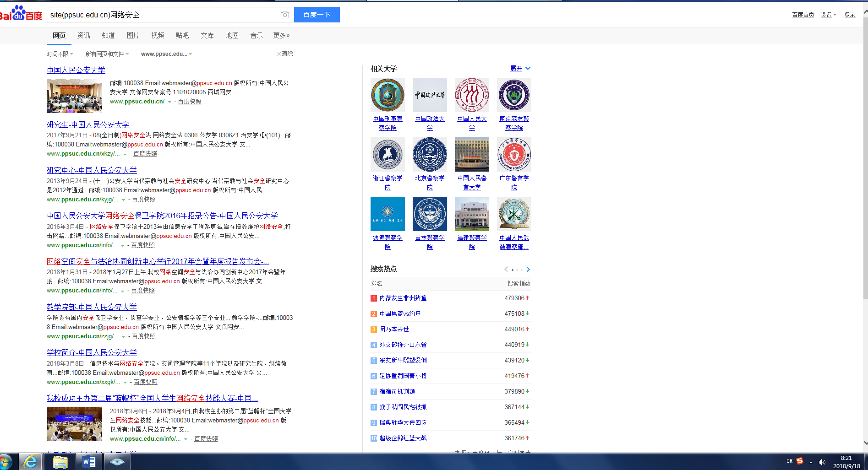Focus the Baidu search input field
Image resolution: width=868 pixels, height=470 pixels.
point(163,15)
